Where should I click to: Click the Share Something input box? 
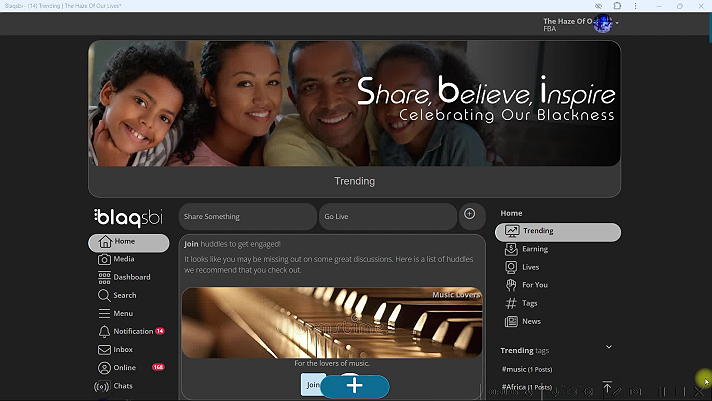point(247,216)
